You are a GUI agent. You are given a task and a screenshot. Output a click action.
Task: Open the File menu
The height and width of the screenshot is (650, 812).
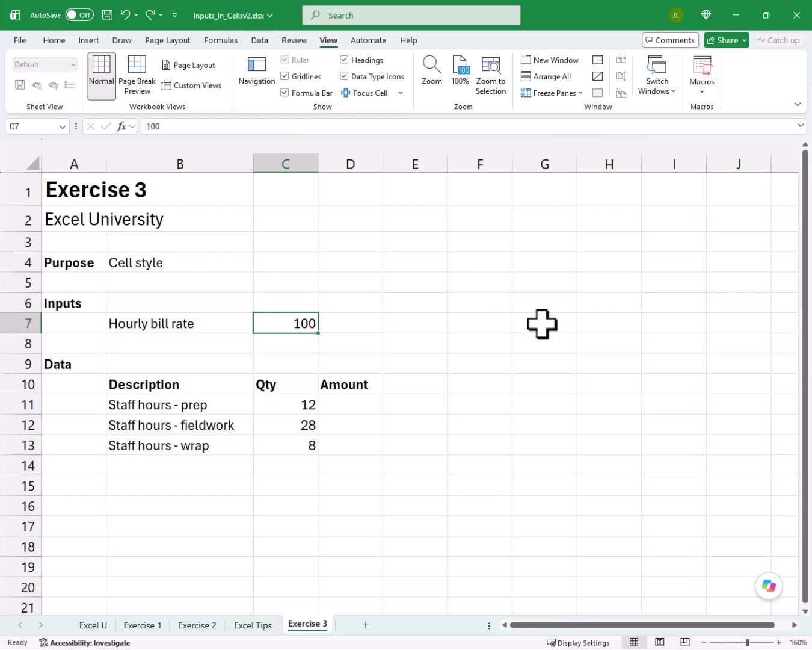(x=20, y=40)
